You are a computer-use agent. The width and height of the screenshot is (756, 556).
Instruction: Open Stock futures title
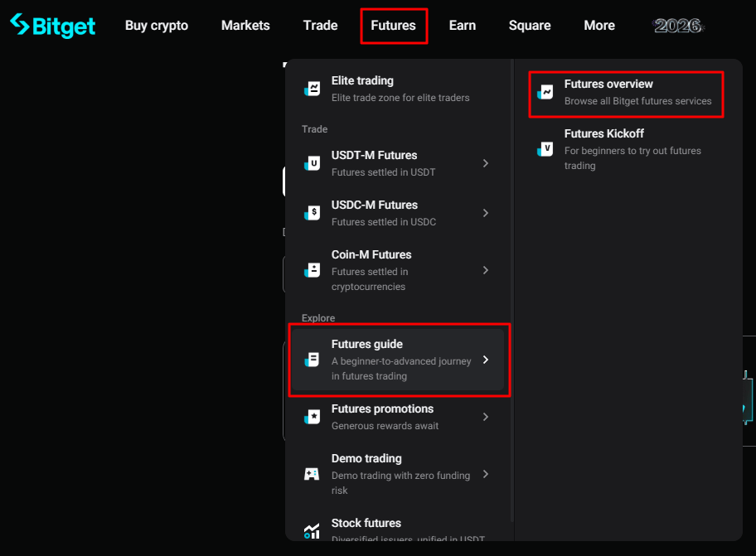click(x=366, y=523)
